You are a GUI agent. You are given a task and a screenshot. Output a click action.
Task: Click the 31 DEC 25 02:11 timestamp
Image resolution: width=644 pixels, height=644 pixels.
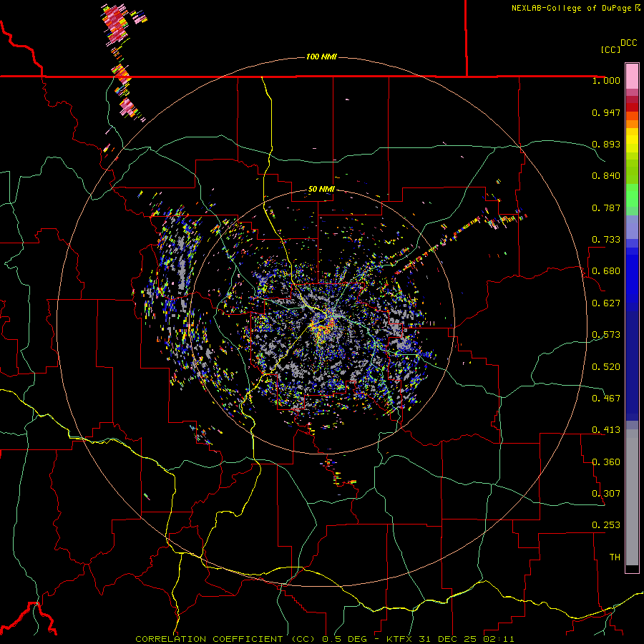coord(466,639)
